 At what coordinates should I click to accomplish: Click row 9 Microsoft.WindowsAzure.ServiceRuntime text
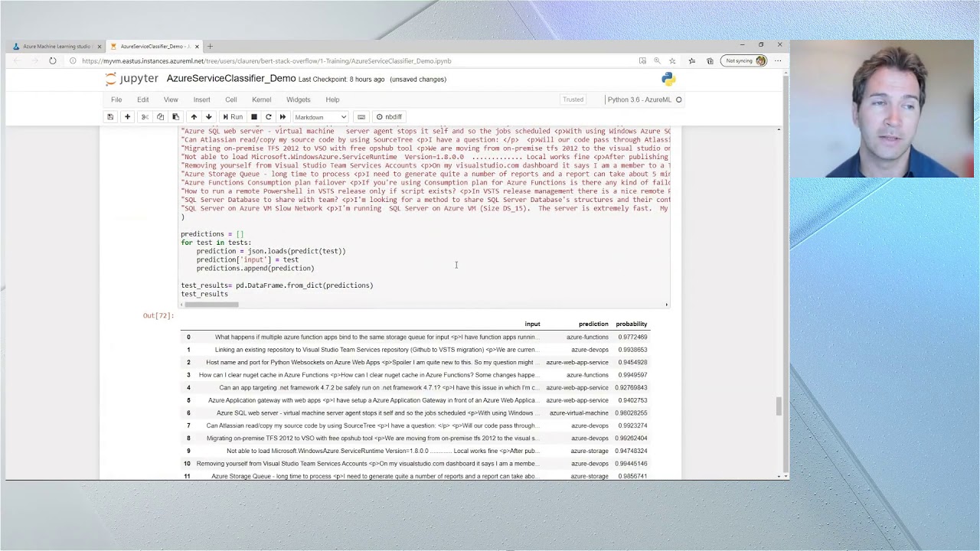[x=384, y=451]
